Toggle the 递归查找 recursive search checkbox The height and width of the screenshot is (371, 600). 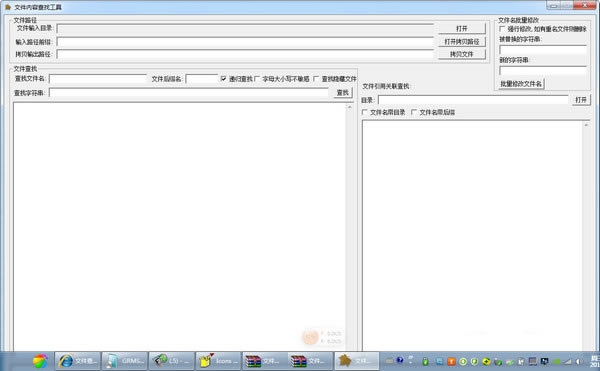tap(223, 79)
